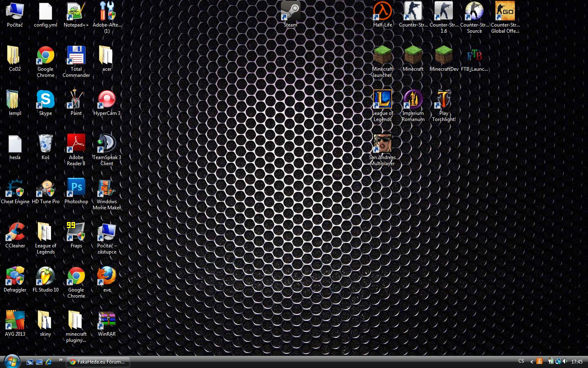Open Cheat Engine shortcut
This screenshot has height=368, width=588.
[15, 191]
